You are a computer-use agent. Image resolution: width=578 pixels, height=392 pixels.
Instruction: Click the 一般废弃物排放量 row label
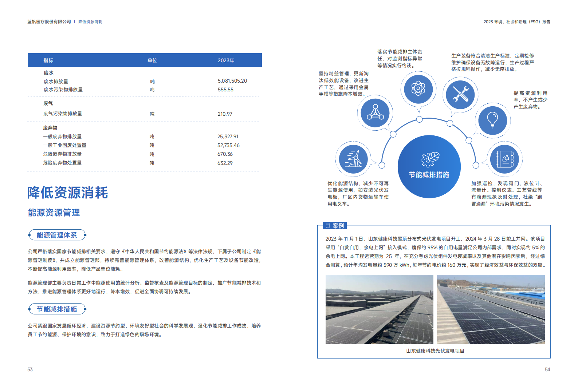coord(62,136)
